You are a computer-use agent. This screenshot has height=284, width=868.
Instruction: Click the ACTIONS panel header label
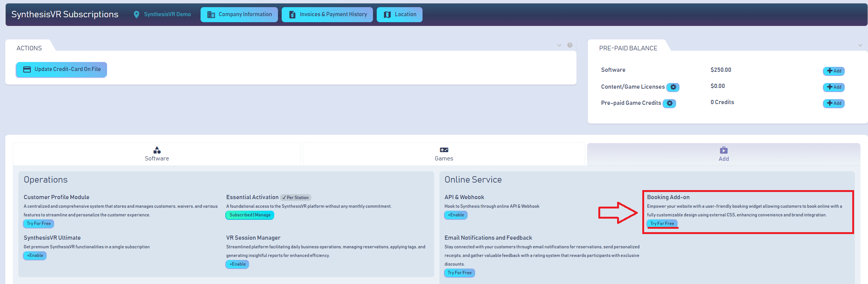pos(29,48)
